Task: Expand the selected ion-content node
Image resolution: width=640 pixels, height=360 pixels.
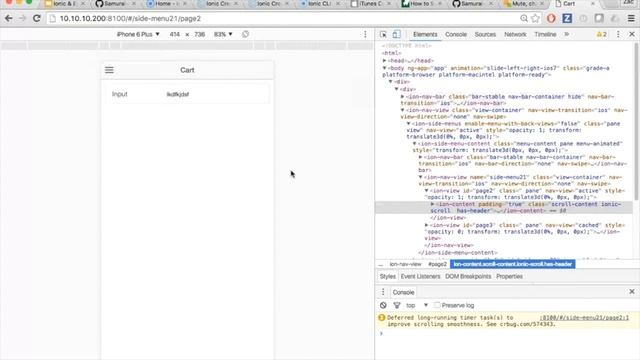Action: point(433,204)
